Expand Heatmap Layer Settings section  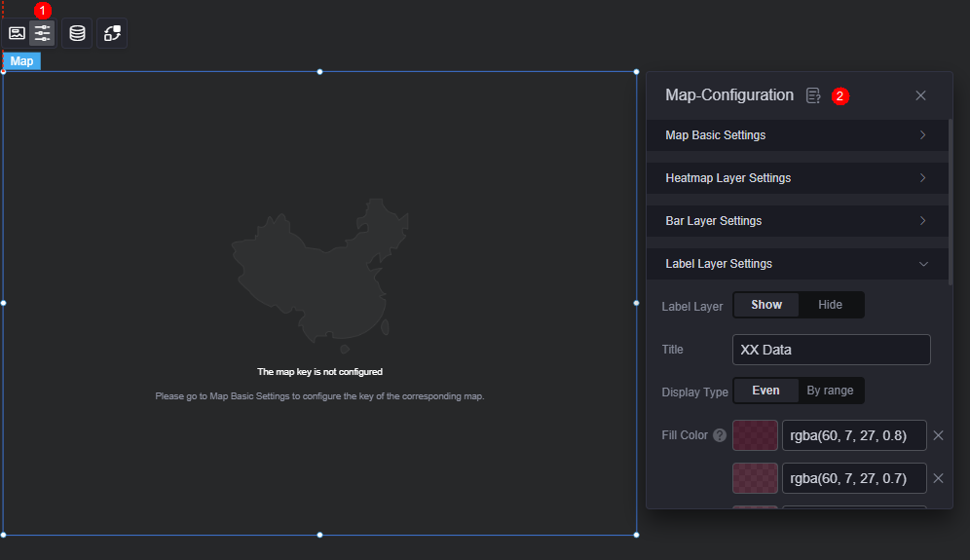pos(797,177)
